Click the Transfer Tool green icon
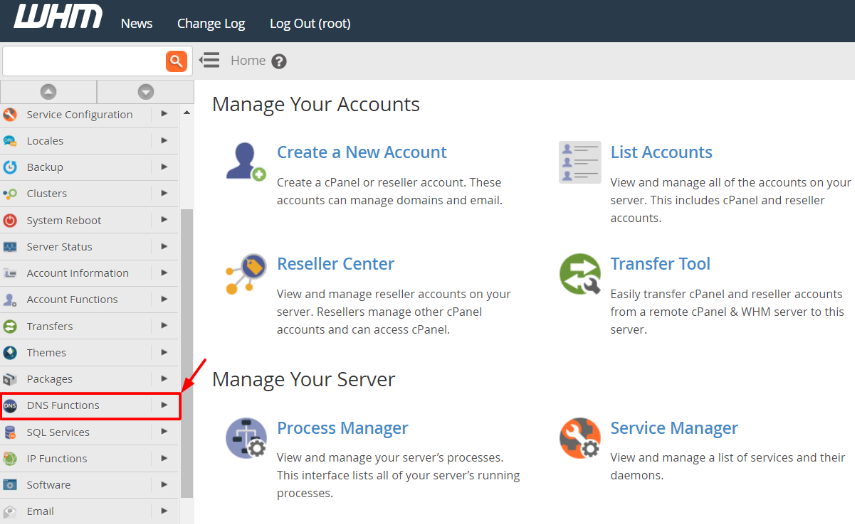 click(x=580, y=274)
